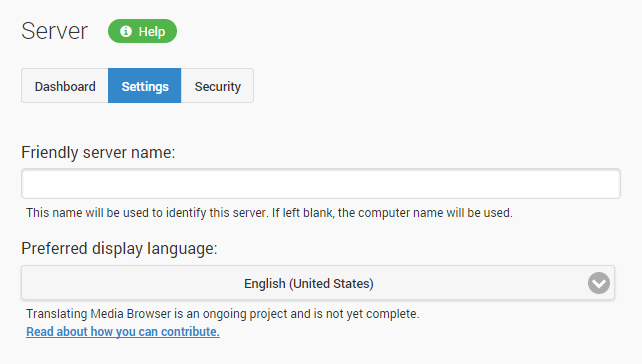
Task: Click the Friendly server name label
Action: click(98, 152)
